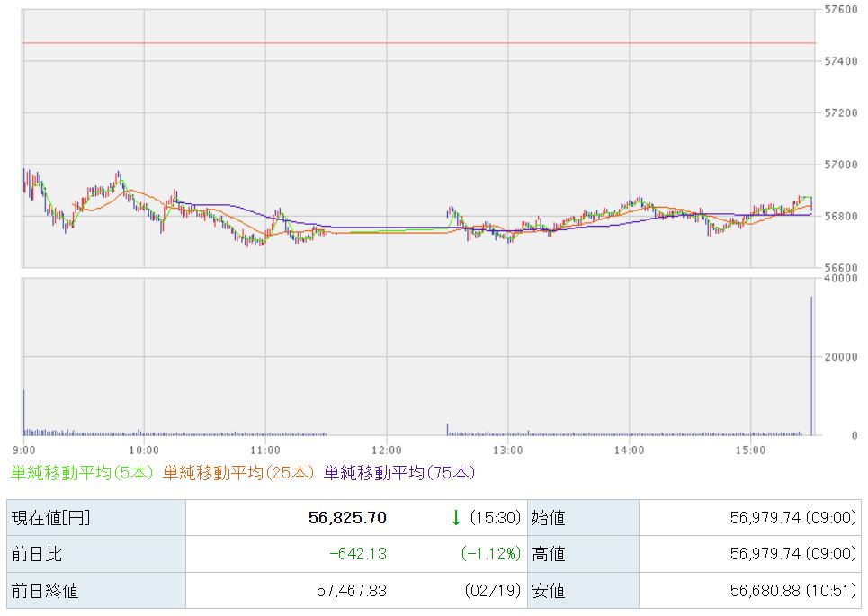Click the 単純移動平均(5本) green legend label
Screen dimensions: 868x616
click(82, 471)
